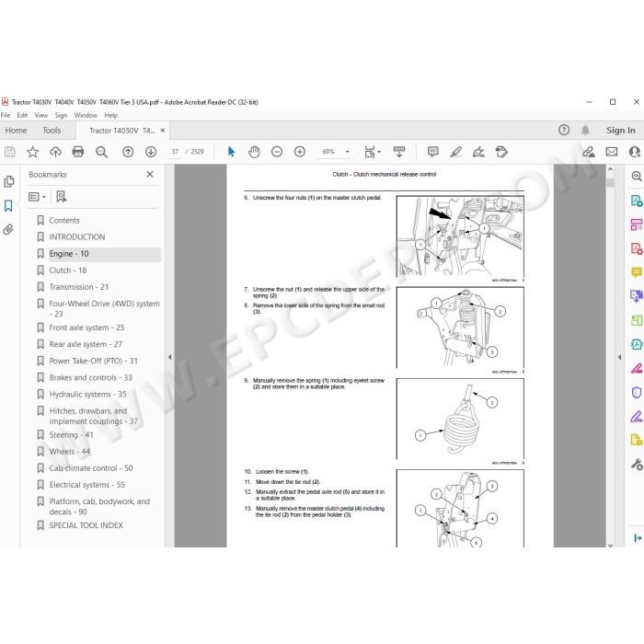Click the Print file icon
This screenshot has width=644, height=644.
pos(78,152)
